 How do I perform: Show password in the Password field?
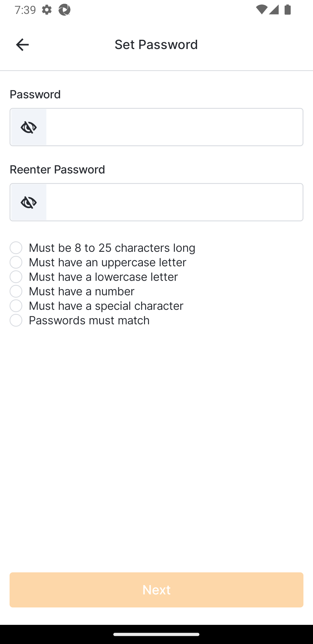pos(29,127)
